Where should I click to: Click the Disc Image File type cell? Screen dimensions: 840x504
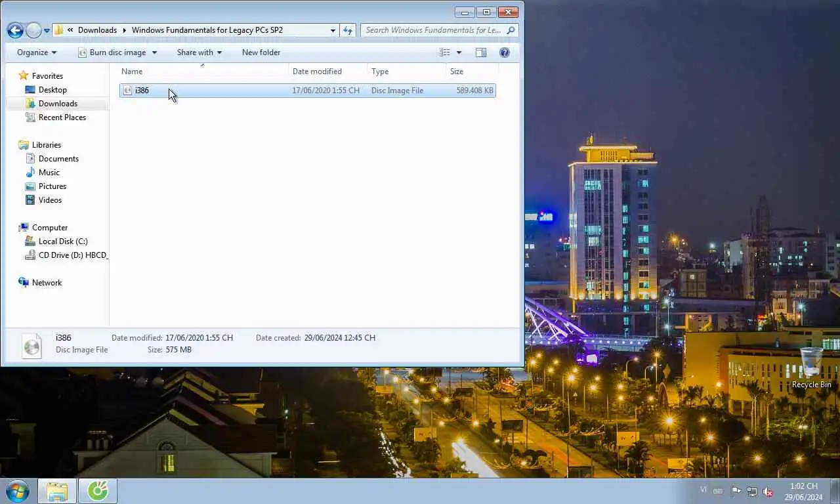tap(398, 91)
